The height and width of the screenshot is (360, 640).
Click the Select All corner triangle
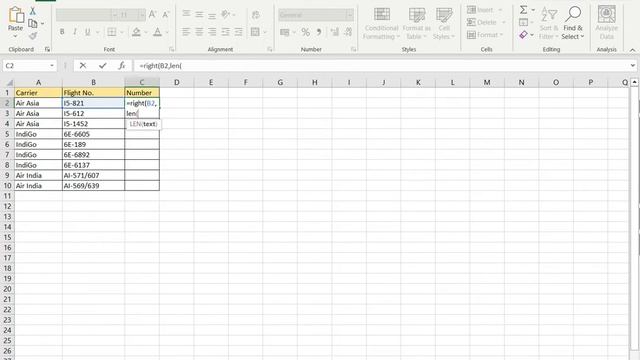9,82
